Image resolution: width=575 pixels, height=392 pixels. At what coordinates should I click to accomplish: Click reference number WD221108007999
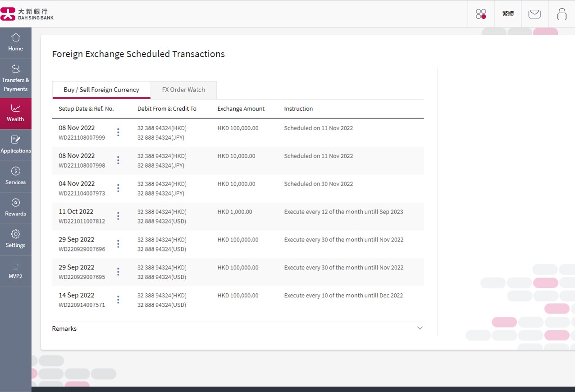(x=82, y=137)
